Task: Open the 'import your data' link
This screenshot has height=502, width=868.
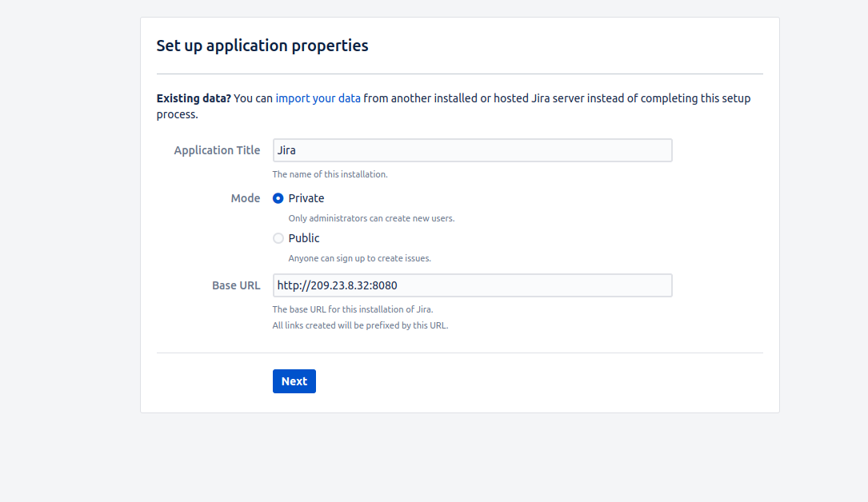Action: 318,98
